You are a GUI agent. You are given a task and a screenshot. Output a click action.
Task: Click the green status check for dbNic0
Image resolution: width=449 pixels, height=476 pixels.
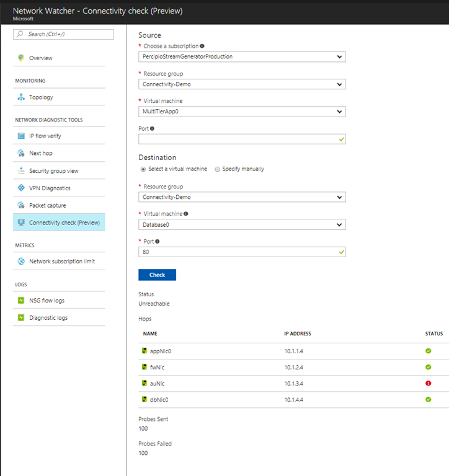(429, 399)
